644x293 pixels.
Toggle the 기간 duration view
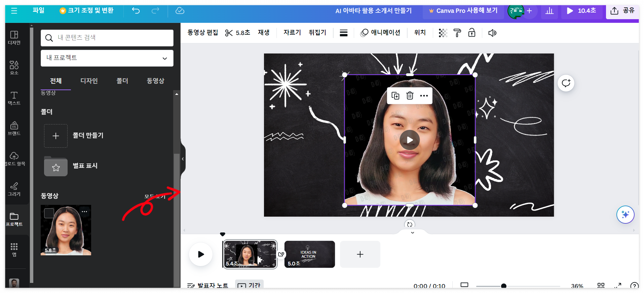tap(249, 285)
